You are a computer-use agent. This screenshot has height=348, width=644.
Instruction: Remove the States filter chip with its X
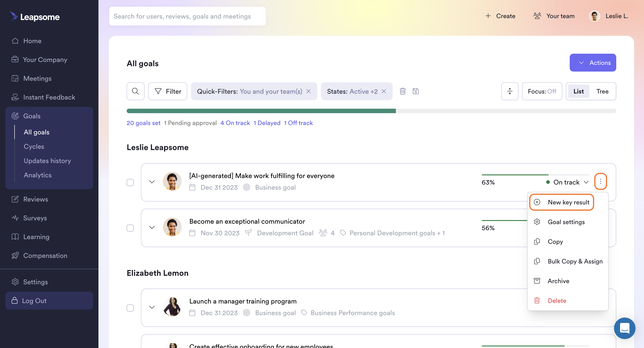coord(384,91)
